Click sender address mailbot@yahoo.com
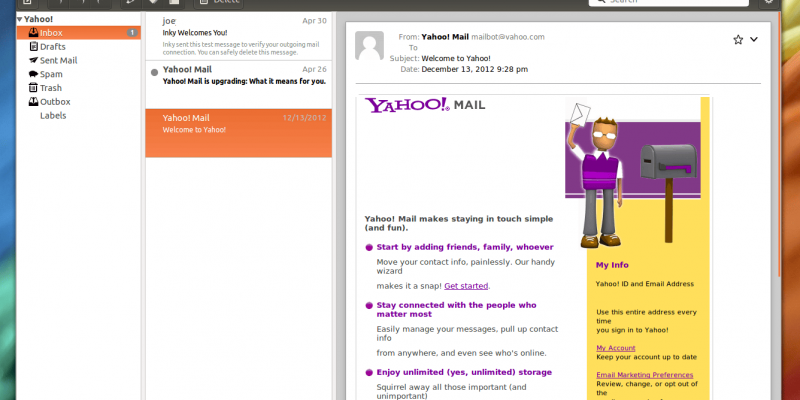 (508, 37)
